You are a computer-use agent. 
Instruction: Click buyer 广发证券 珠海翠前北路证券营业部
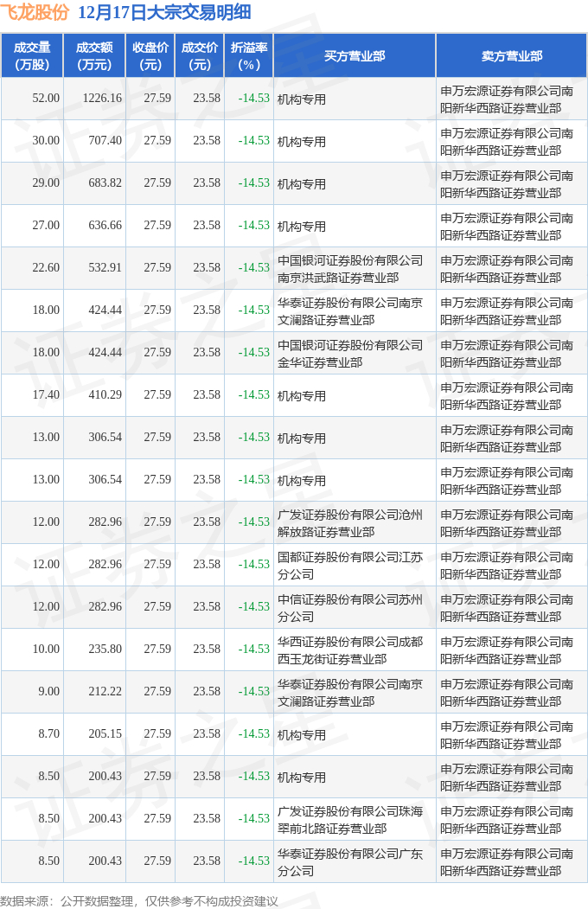(350, 819)
